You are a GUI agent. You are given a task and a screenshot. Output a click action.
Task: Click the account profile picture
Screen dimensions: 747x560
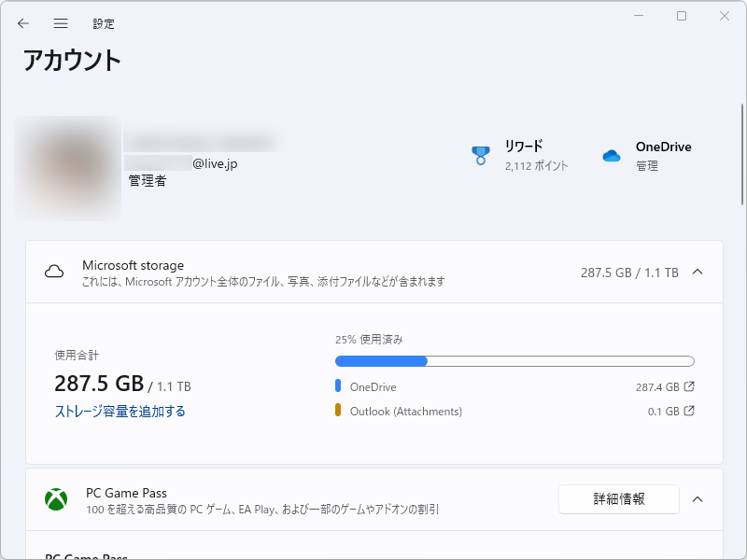pos(70,168)
